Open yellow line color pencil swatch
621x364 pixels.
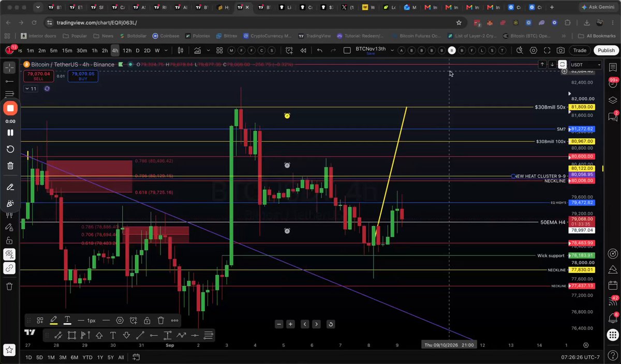[53, 321]
